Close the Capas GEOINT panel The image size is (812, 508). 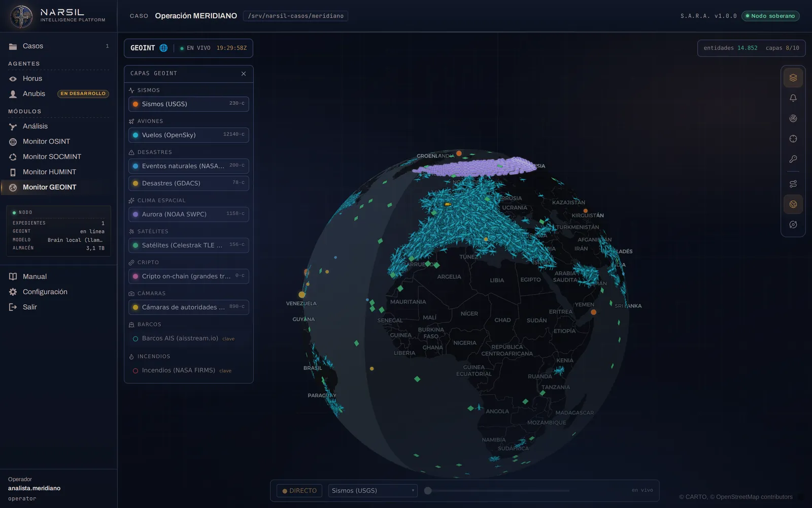click(x=244, y=74)
